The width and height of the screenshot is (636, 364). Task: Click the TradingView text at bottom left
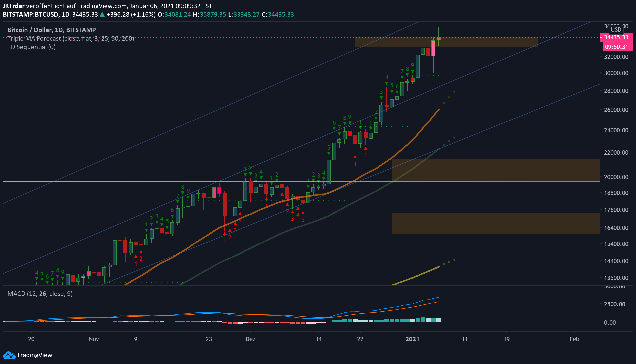(x=35, y=355)
